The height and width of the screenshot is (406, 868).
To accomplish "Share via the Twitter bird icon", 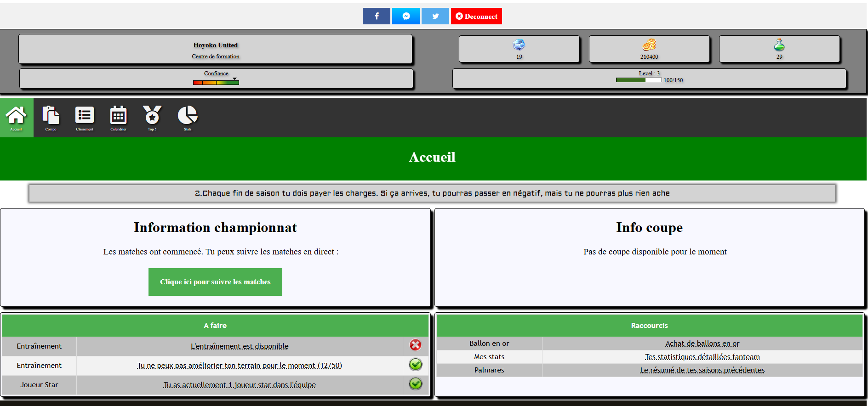I will (x=435, y=16).
